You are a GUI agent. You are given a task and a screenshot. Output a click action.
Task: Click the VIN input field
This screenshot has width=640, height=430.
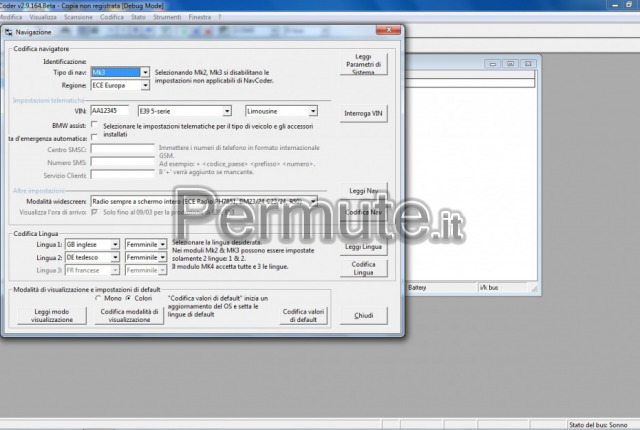point(109,111)
